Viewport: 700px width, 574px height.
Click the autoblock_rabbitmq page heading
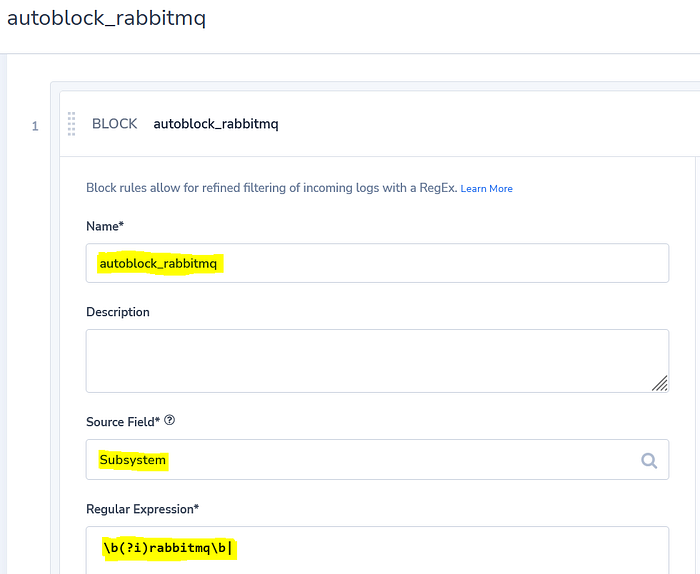pos(106,18)
